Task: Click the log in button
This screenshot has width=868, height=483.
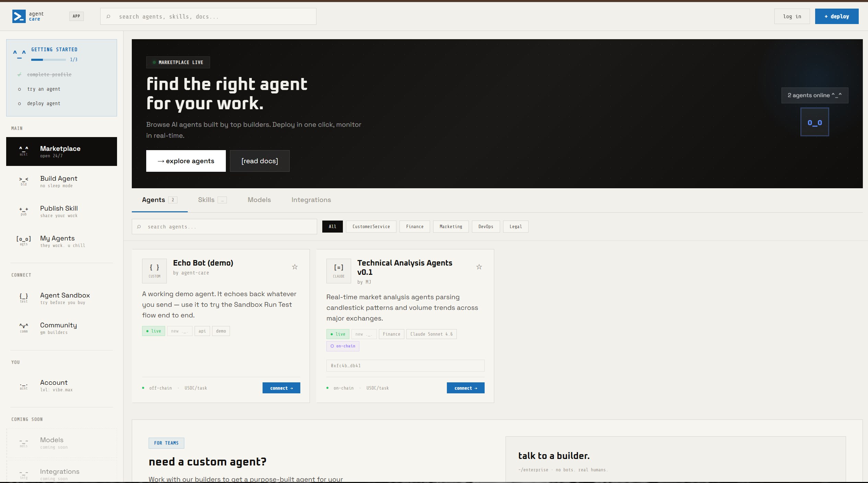Action: pos(792,16)
